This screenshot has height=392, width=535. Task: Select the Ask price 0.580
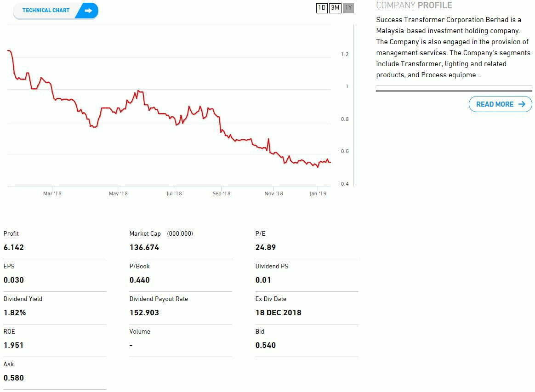(14, 378)
